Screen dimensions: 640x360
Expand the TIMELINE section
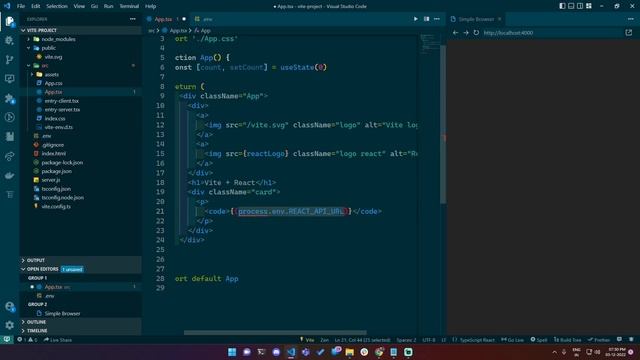pos(81,331)
